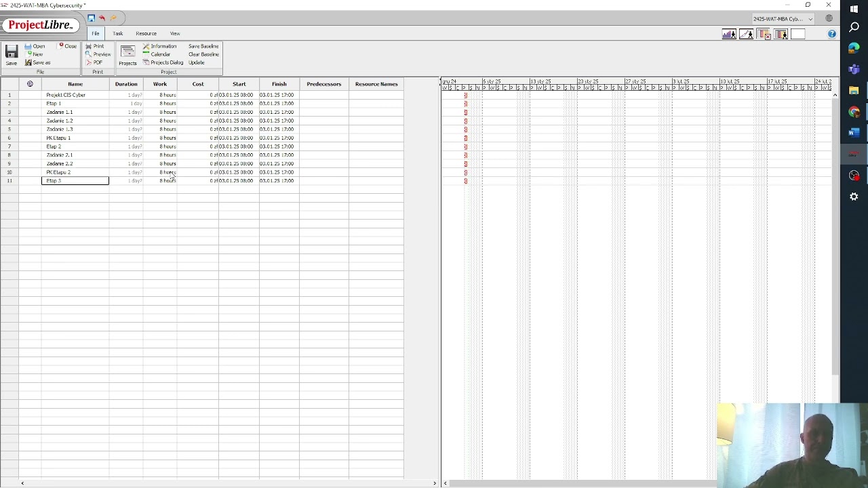Open project Information dialog

[x=160, y=46]
